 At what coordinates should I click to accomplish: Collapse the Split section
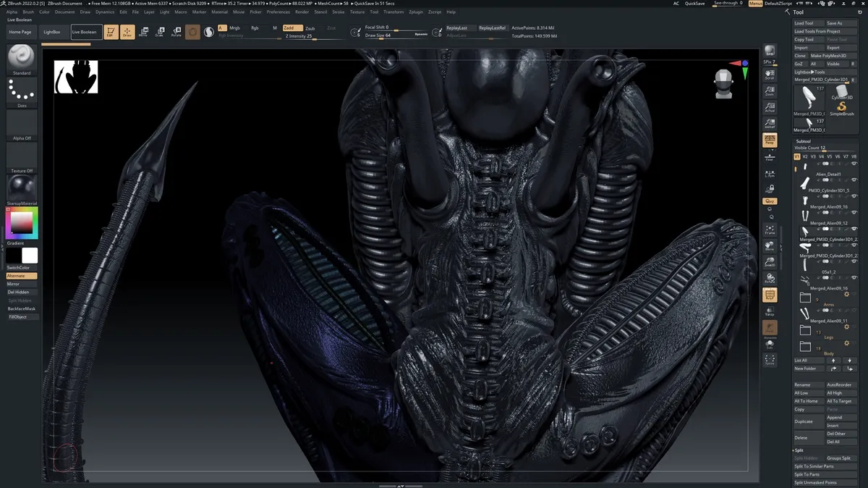coord(799,450)
